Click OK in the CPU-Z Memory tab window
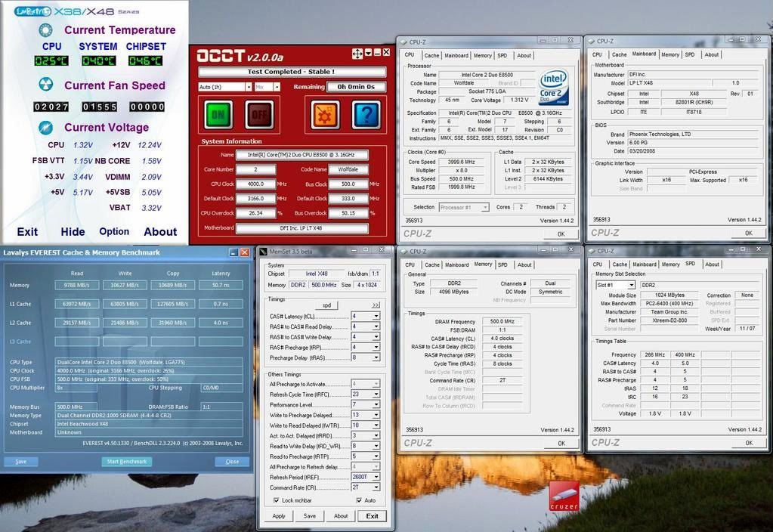The height and width of the screenshot is (532, 773). (x=561, y=444)
